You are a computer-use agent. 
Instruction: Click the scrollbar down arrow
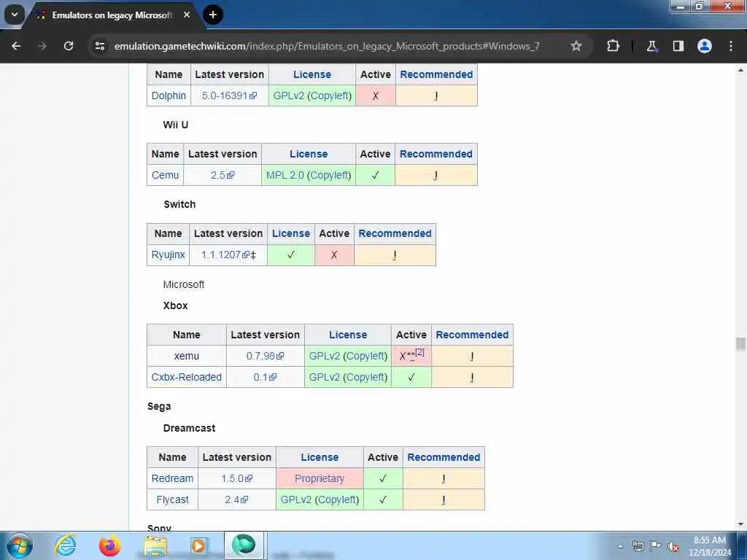[x=740, y=524]
